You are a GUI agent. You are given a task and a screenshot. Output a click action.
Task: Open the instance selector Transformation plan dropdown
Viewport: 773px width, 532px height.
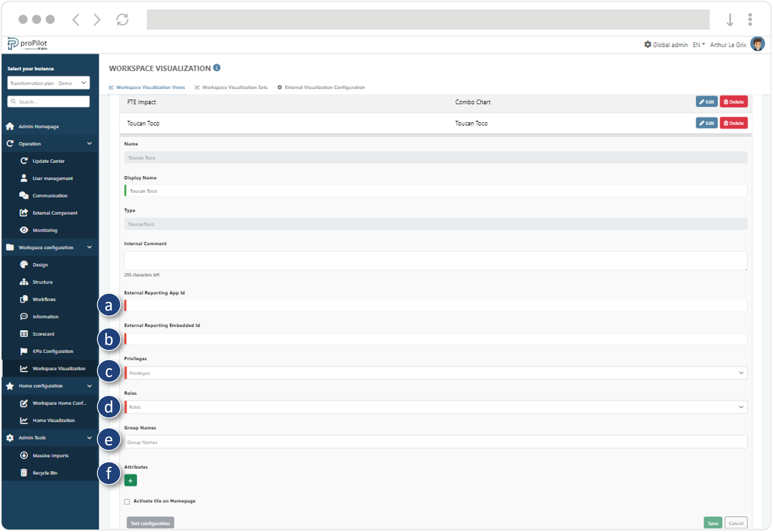(48, 83)
